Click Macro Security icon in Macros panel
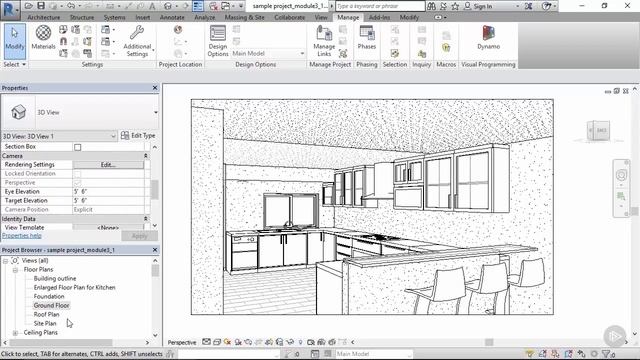The width and height of the screenshot is (640, 360). (446, 47)
